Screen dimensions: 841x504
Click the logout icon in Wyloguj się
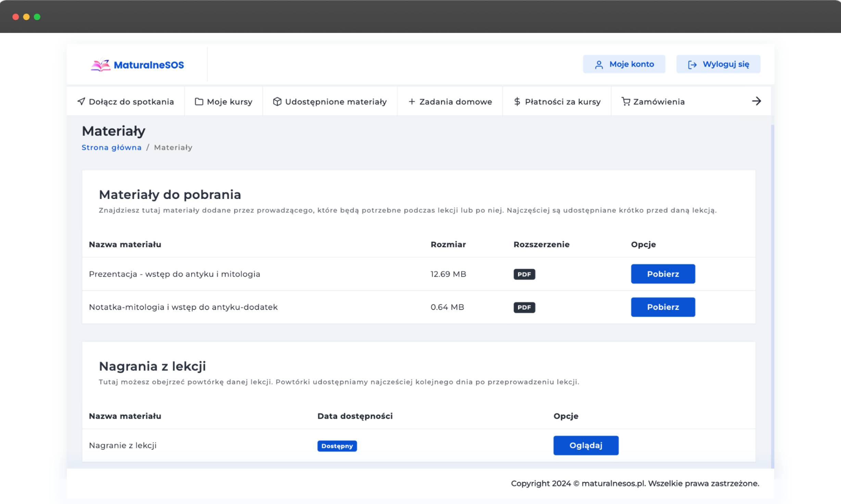692,65
